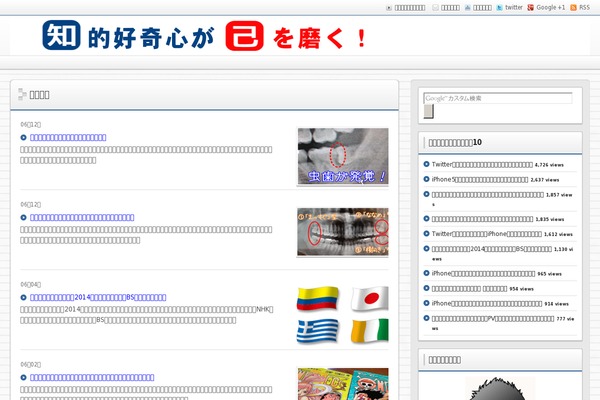Click the person profile icon in top bar
Screen dimensions: 600x400
coord(468,8)
